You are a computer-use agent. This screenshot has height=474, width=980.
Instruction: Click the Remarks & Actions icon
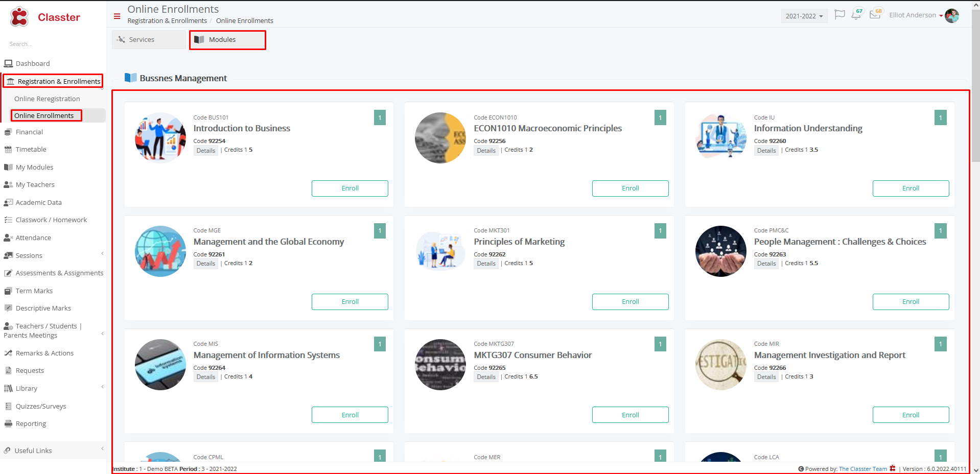tap(8, 353)
